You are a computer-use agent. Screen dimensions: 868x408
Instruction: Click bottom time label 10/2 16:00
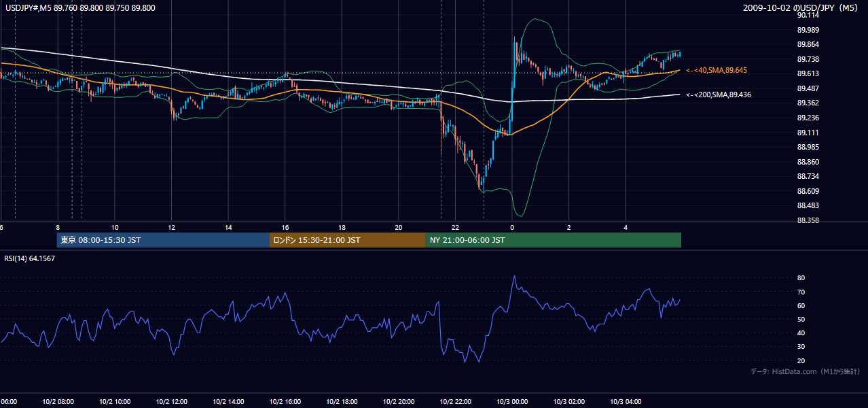[x=285, y=402]
